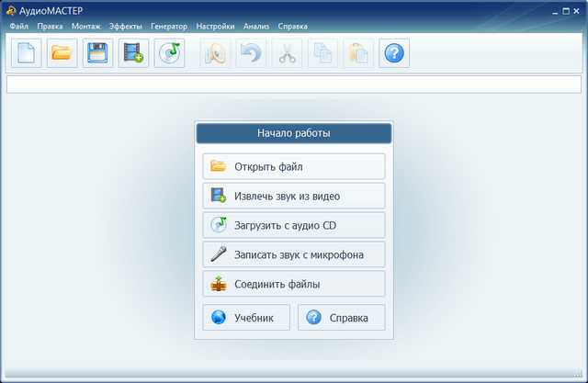Select Извлечь звук из видео option

[x=293, y=196]
